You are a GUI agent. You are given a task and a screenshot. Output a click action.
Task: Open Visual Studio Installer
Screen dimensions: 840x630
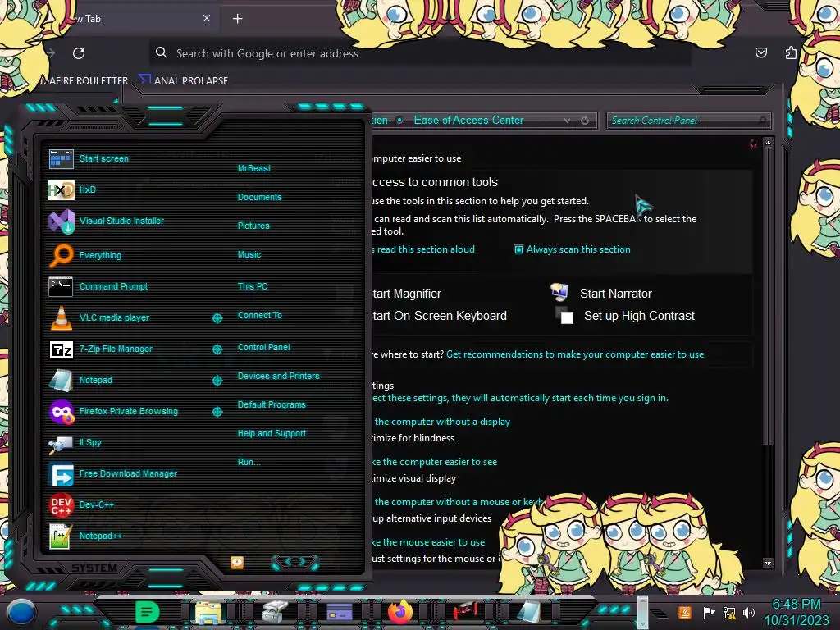tap(106, 221)
